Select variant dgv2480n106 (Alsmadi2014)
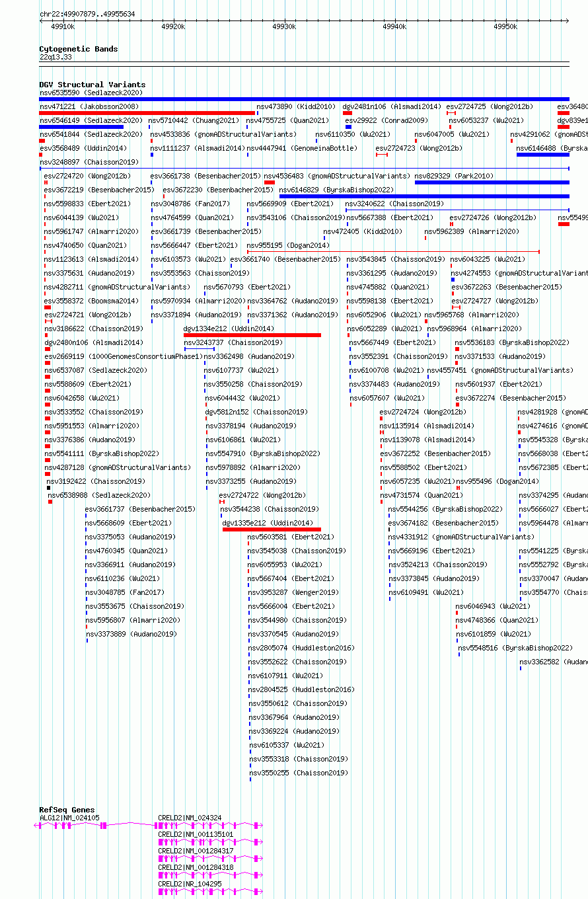This screenshot has height=899, width=588. [x=94, y=342]
